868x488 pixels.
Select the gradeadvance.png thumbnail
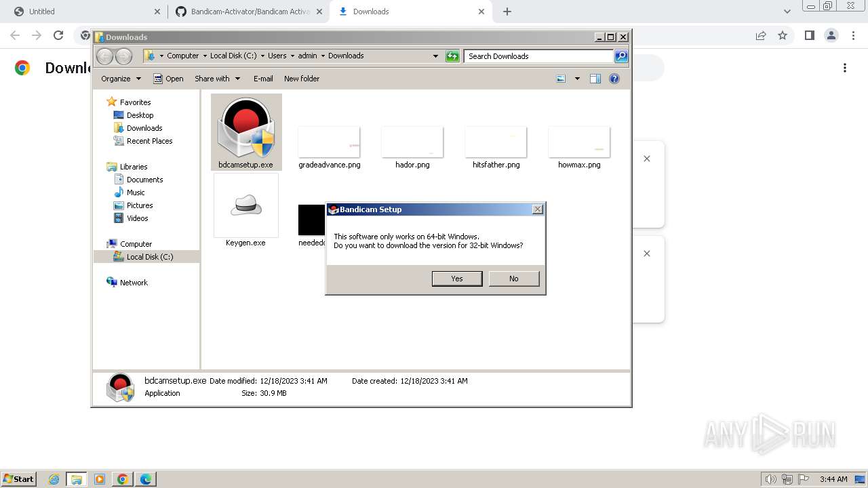click(329, 142)
